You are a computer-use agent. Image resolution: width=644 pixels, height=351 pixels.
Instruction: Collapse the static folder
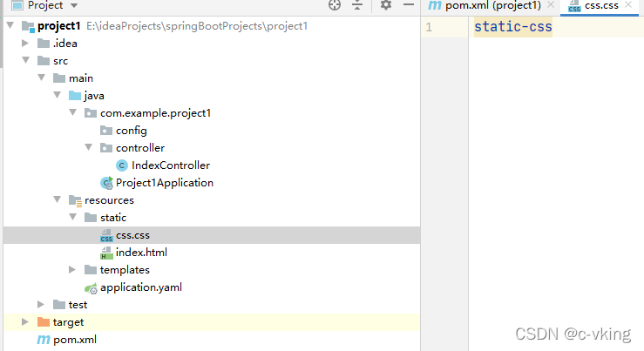pyautogui.click(x=72, y=217)
